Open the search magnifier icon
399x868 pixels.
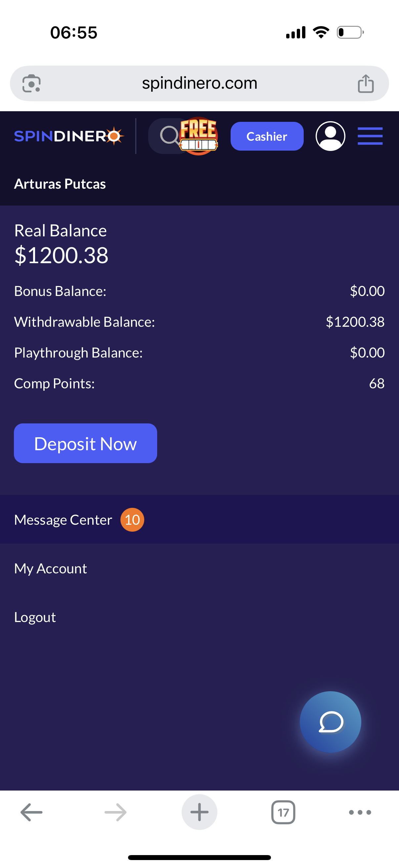[169, 136]
